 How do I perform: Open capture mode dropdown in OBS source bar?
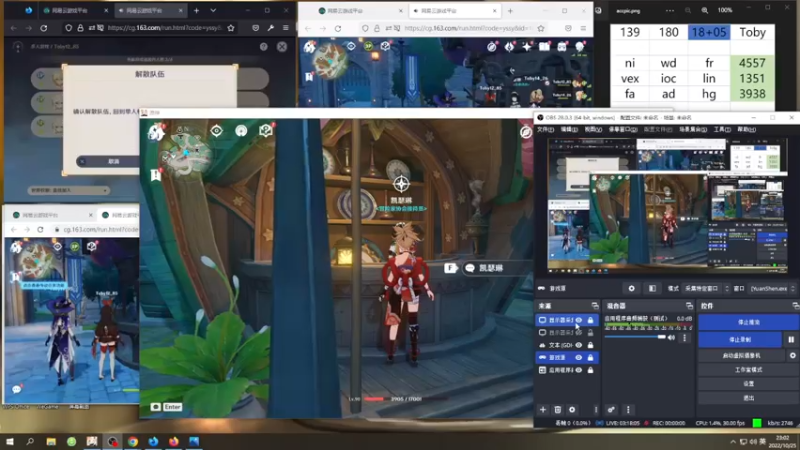[707, 288]
